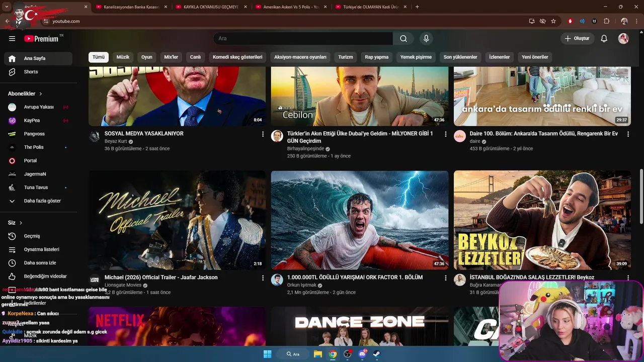Open a new browser tab with plus
644x362 pixels.
417,7
